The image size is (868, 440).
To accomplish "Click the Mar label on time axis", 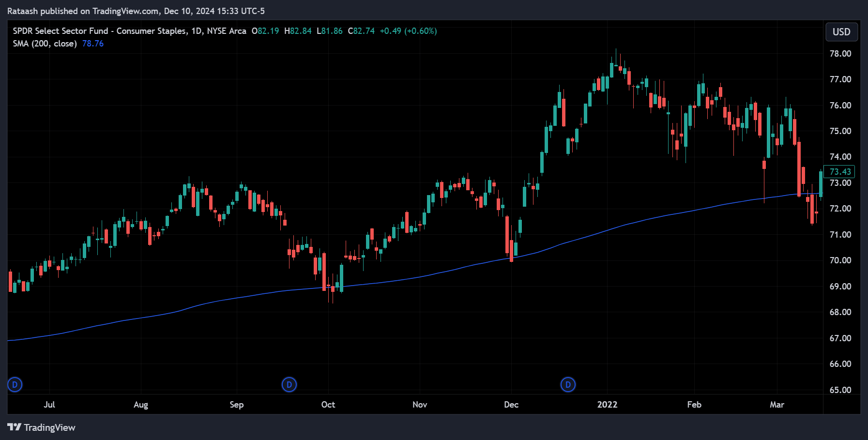I will pyautogui.click(x=777, y=405).
